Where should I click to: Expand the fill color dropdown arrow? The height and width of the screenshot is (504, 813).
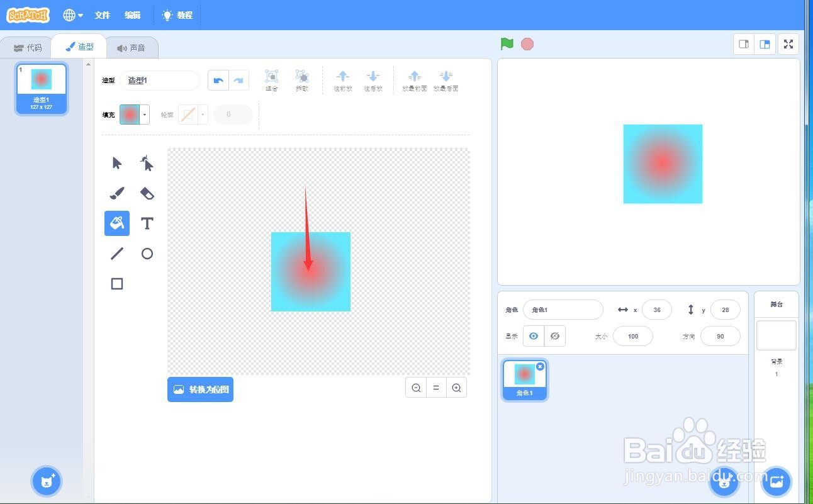[145, 115]
